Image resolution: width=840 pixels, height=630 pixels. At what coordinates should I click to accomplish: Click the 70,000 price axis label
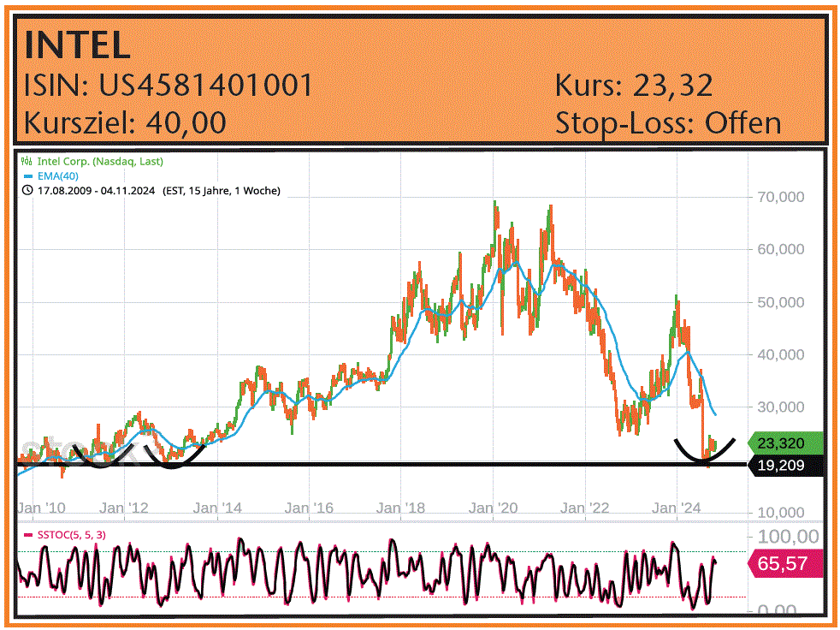coord(780,198)
